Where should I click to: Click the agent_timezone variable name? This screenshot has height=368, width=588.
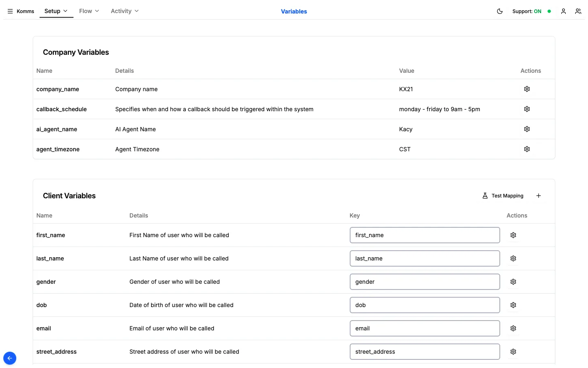[58, 149]
